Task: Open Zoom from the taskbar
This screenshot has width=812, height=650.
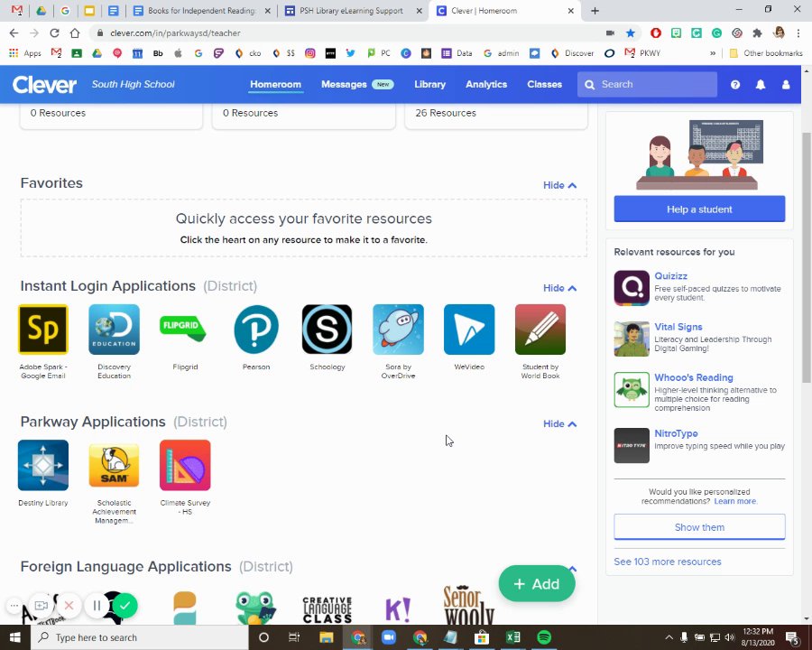Action: [388, 637]
